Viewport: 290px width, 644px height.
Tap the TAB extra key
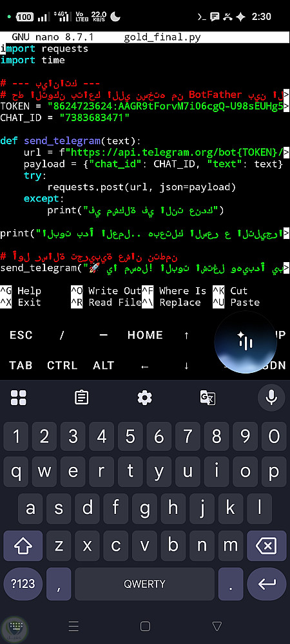[21, 365]
